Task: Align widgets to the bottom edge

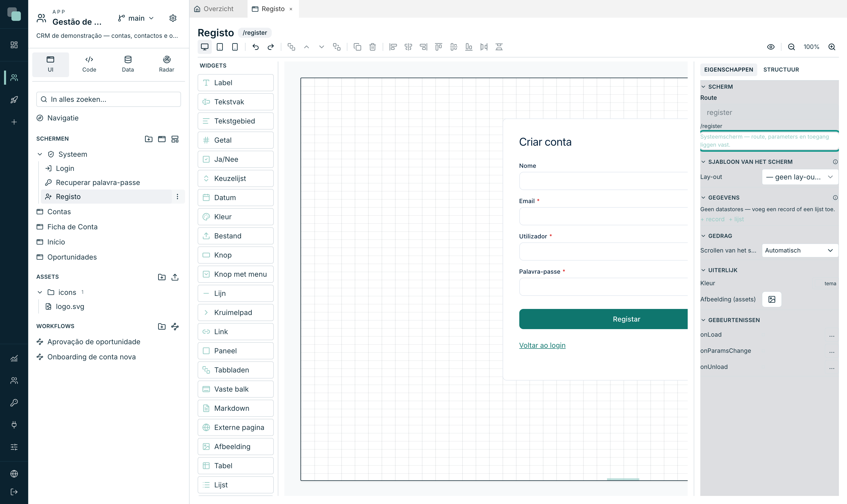Action: 469,47
